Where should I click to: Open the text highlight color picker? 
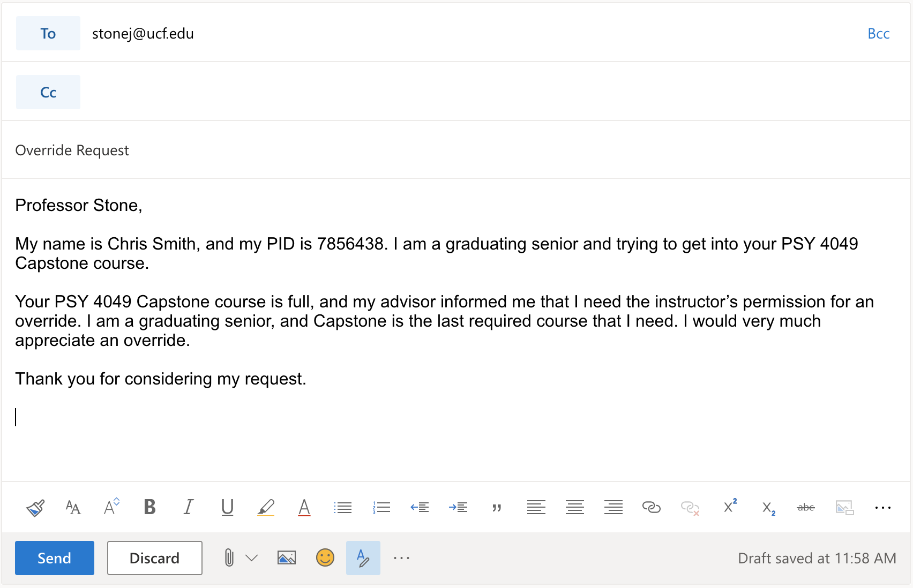(x=266, y=507)
